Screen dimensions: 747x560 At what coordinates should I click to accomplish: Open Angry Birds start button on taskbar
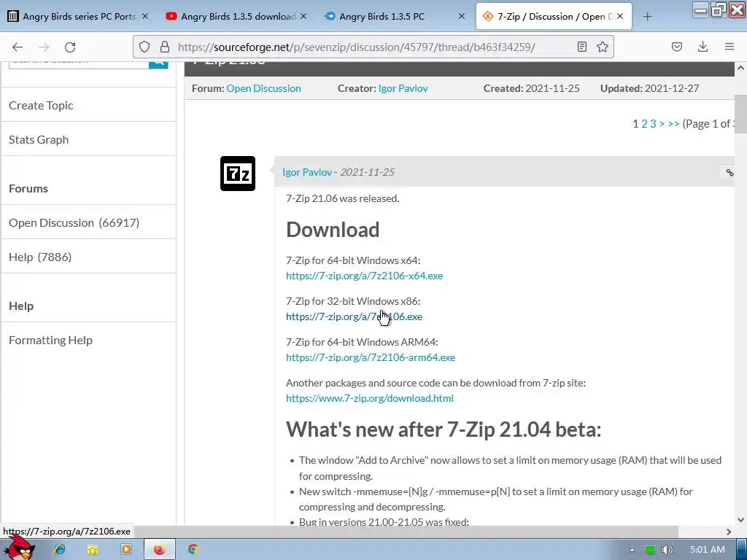point(19,548)
